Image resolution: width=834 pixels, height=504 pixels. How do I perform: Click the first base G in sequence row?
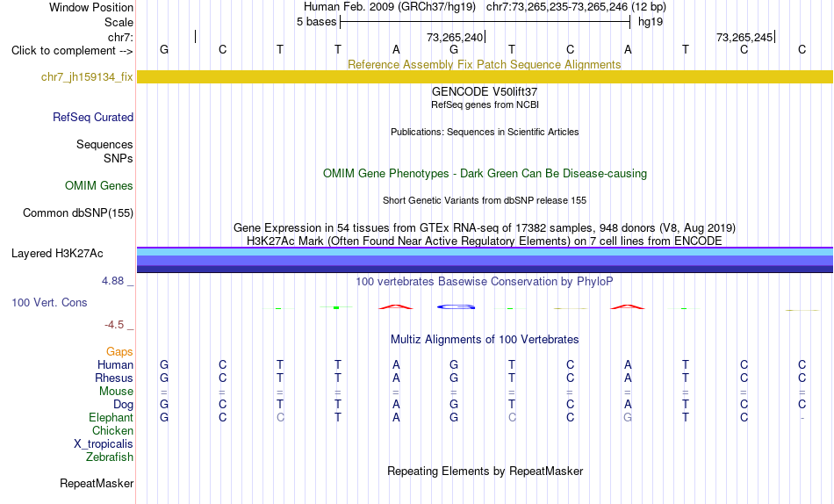[x=164, y=49]
